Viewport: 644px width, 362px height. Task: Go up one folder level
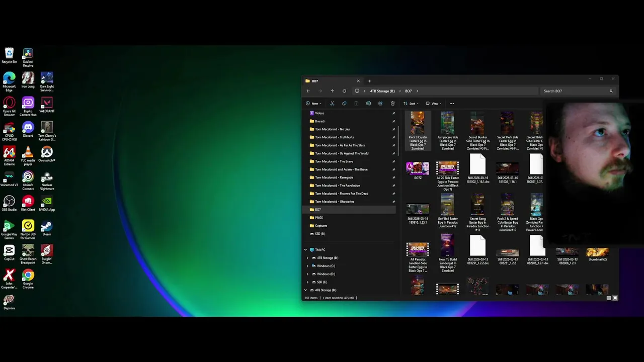click(332, 91)
